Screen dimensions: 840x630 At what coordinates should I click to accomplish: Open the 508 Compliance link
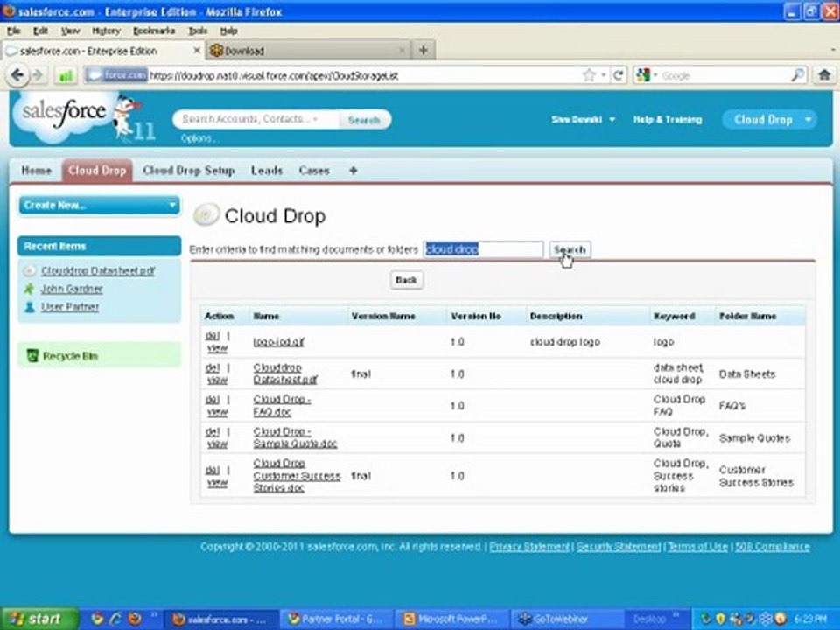[x=772, y=547]
